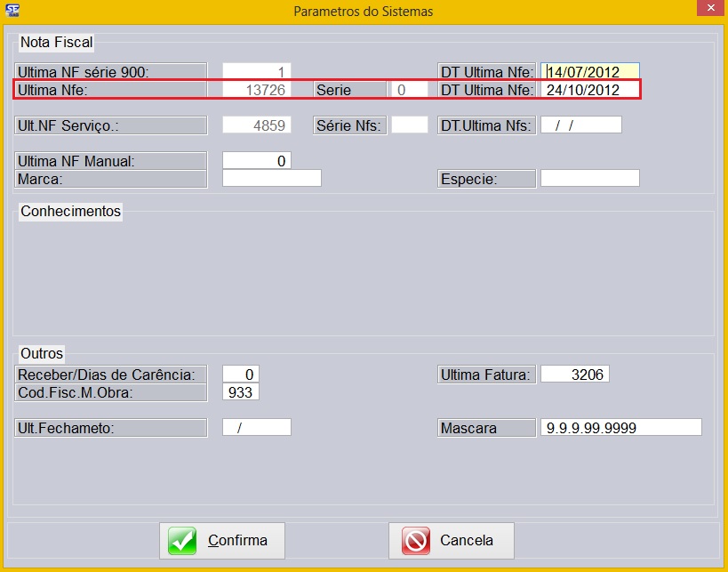Select the Conhecimentos section header

[69, 212]
